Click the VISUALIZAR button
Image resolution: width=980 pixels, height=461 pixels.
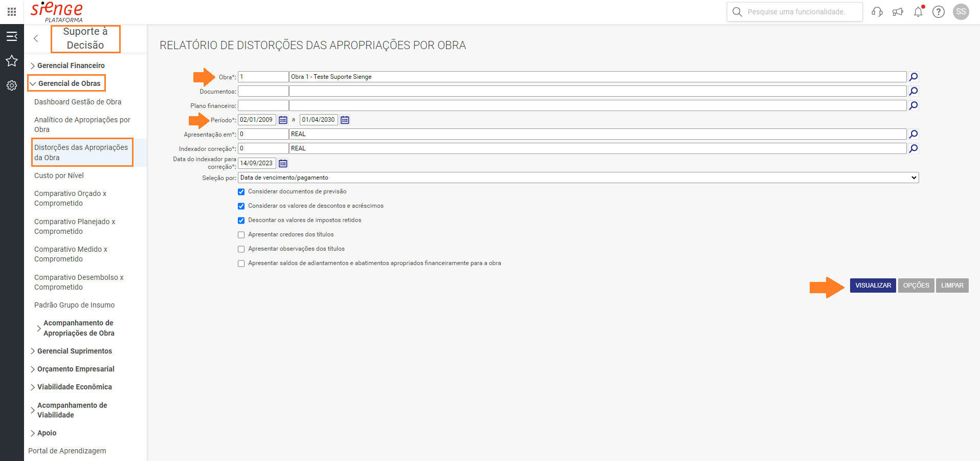click(x=873, y=286)
